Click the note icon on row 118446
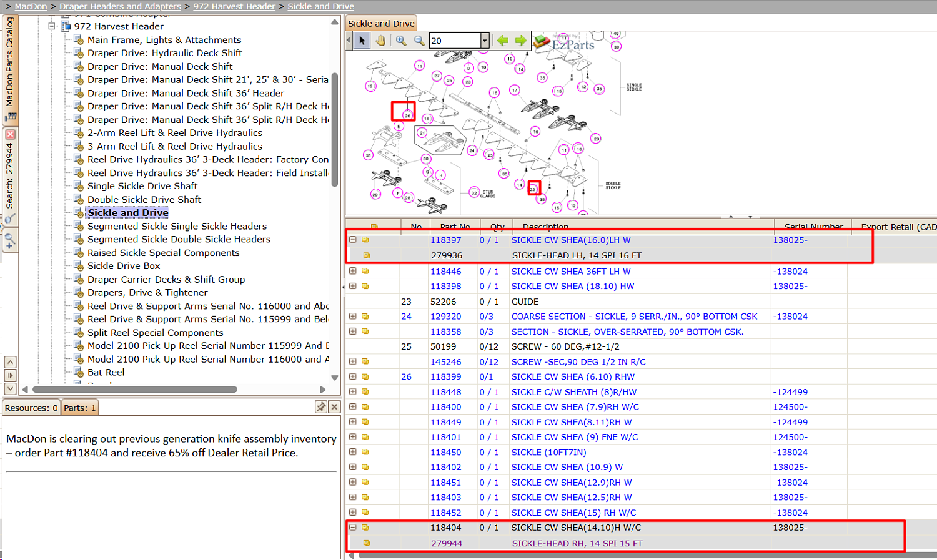 (x=365, y=271)
